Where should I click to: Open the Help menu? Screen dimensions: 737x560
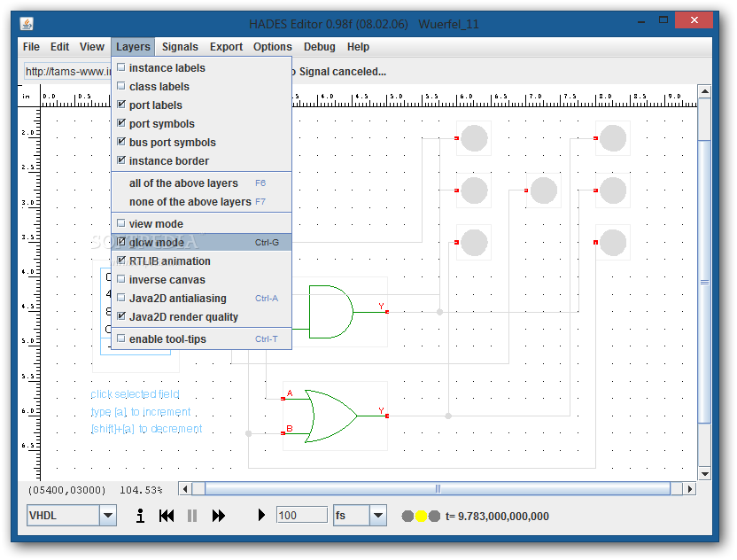(x=358, y=47)
